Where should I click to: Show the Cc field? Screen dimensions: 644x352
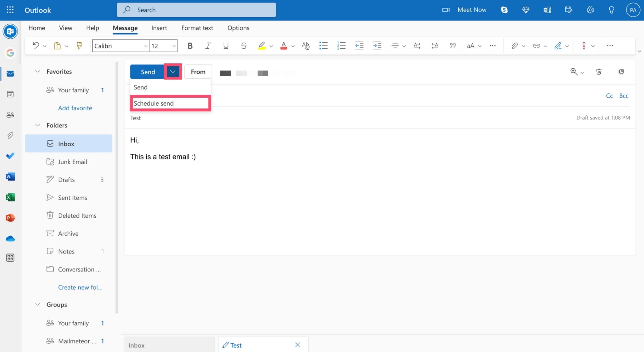[x=610, y=96]
